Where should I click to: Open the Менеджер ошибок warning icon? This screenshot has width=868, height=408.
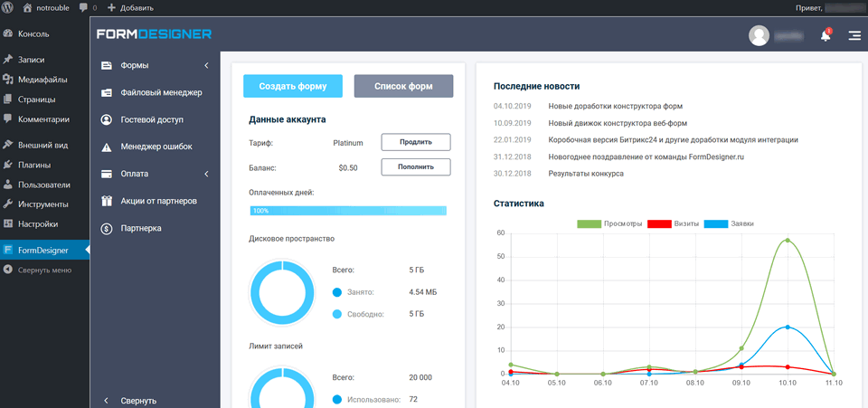(x=107, y=147)
